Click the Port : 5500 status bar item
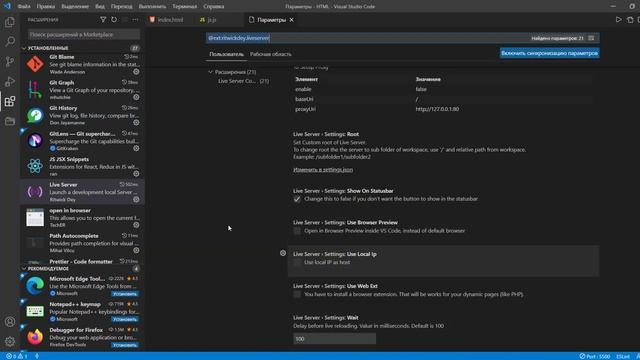The image size is (640, 360). point(595,356)
